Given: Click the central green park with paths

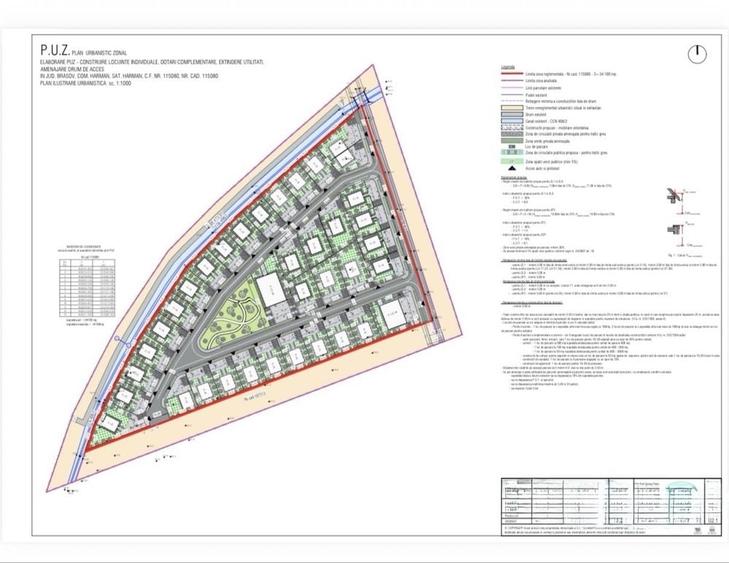Looking at the screenshot, I should [234, 315].
